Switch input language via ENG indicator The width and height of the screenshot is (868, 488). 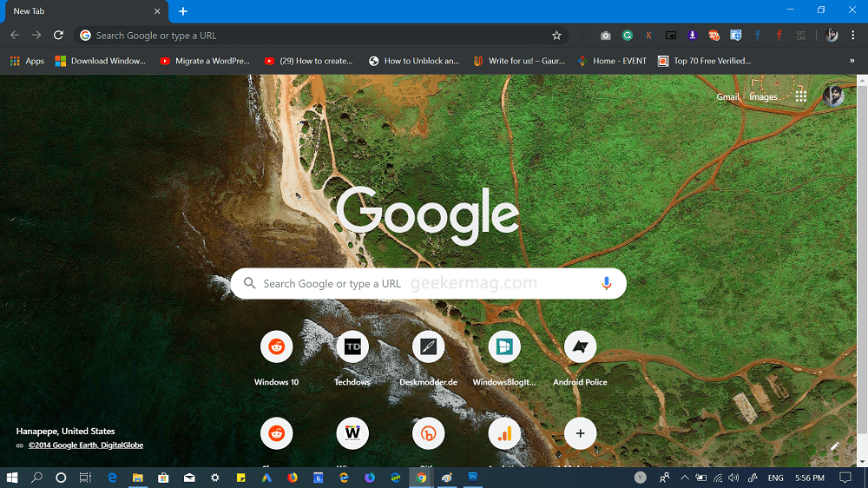775,478
